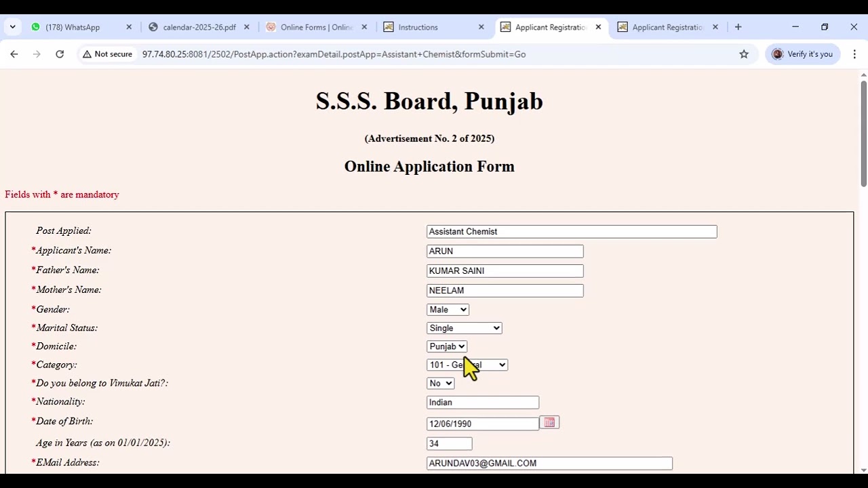The height and width of the screenshot is (488, 868).
Task: Reload the current page
Action: [x=60, y=54]
